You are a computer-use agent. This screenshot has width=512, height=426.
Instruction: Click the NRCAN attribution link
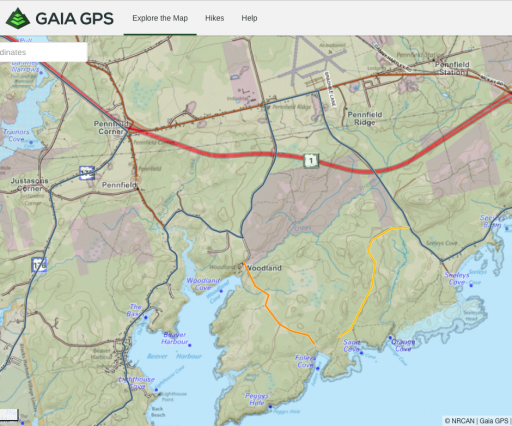tap(459, 421)
